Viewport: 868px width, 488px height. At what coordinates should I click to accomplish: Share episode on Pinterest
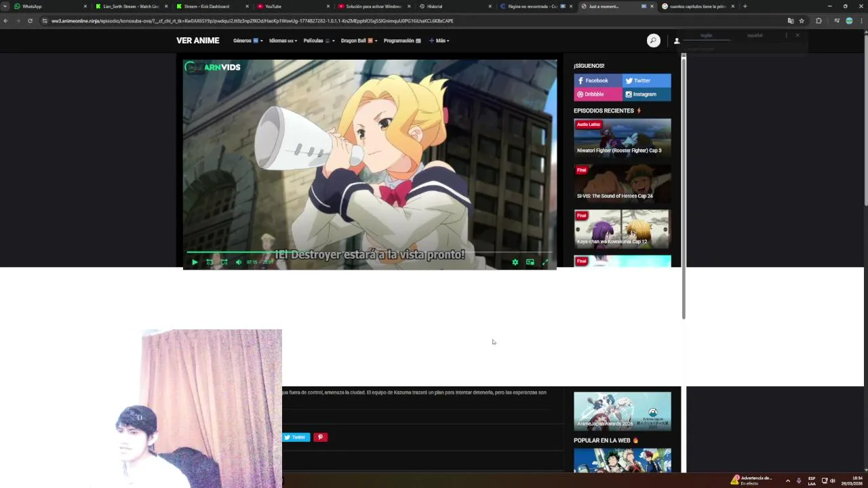point(321,437)
